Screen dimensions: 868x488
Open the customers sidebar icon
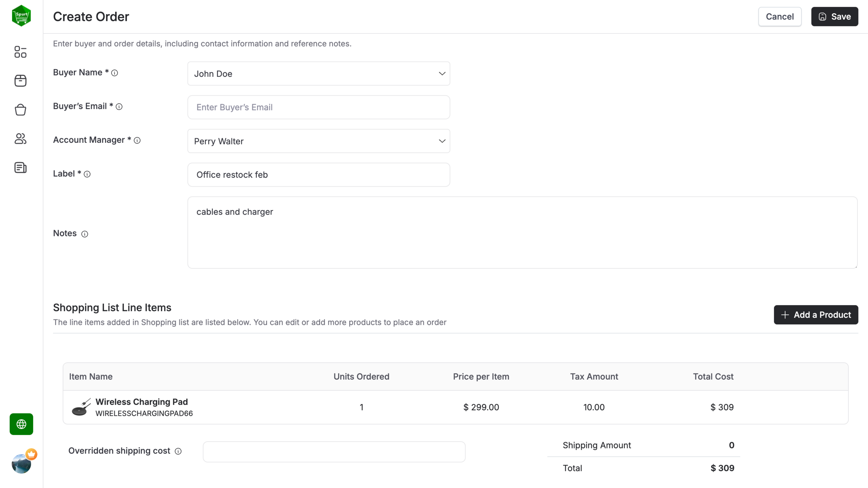20,139
